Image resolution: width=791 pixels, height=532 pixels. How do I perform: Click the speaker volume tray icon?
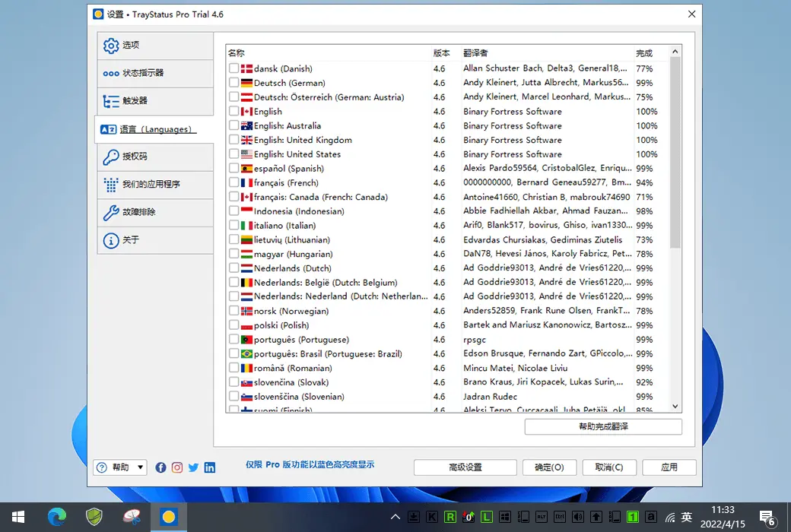(x=577, y=517)
